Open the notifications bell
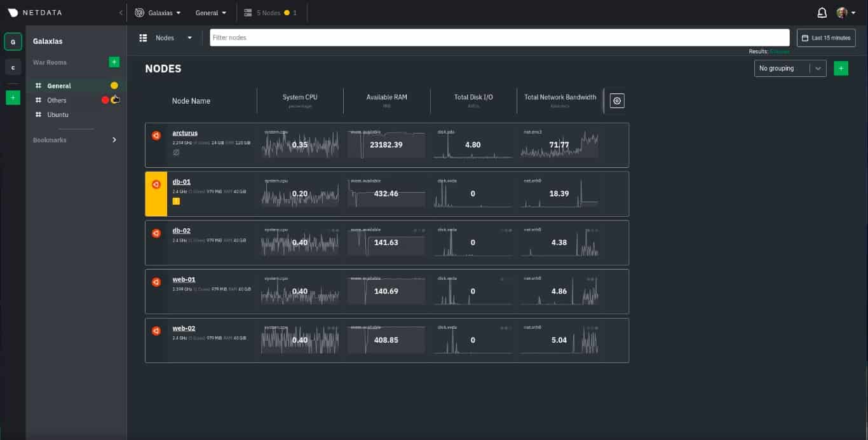The image size is (868, 440). (x=822, y=13)
